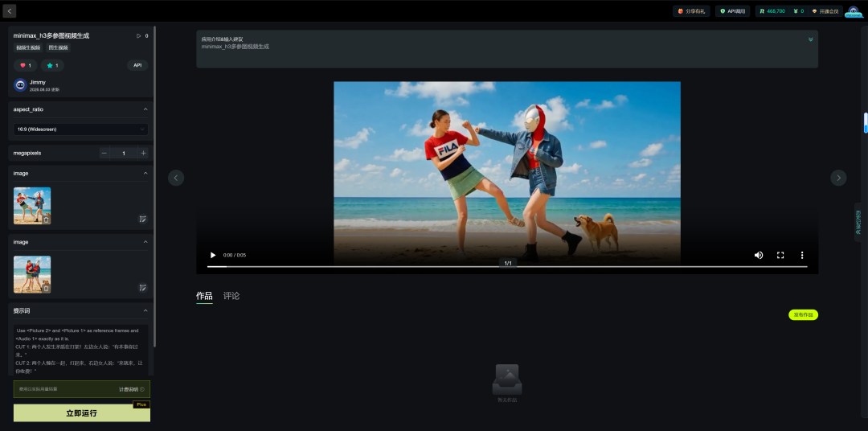
Task: Click the 图生视频 tag
Action: [58, 47]
